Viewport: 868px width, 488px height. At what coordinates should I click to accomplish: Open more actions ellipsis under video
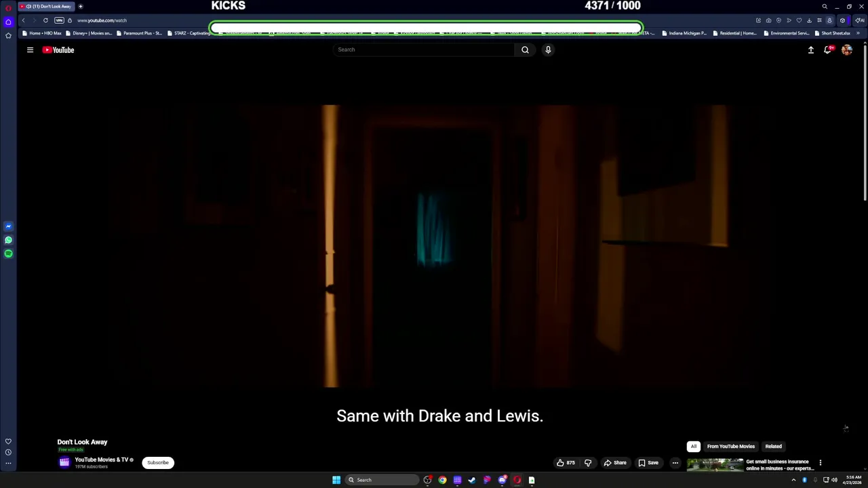click(x=675, y=463)
